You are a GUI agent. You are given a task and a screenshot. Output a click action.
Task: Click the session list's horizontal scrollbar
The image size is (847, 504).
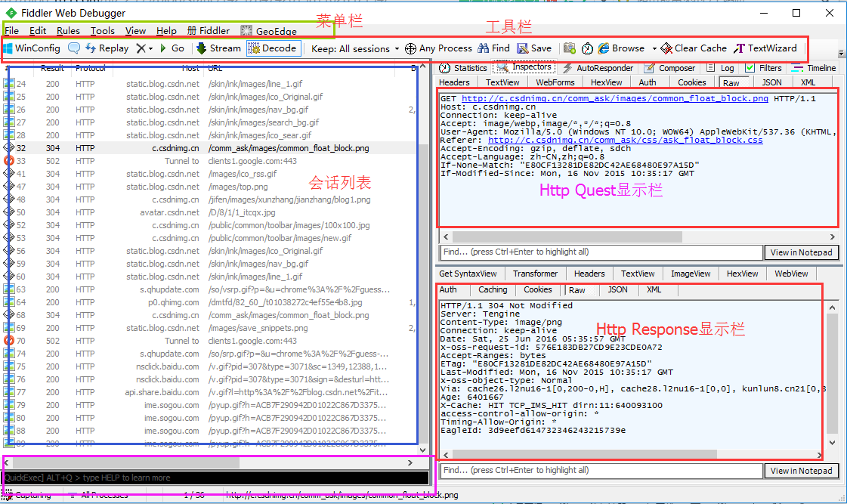(126, 463)
